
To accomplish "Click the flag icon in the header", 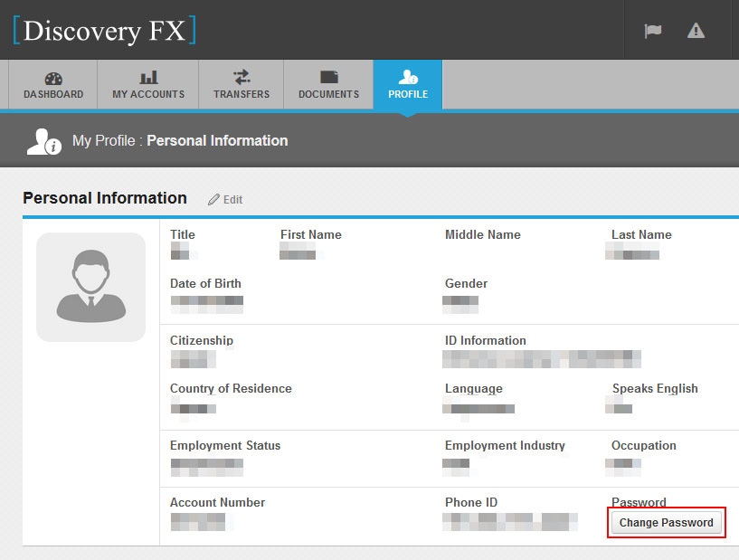I will tap(652, 31).
